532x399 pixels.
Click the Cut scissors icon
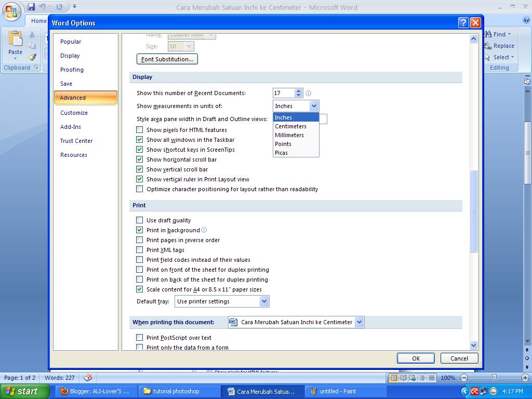(x=32, y=34)
